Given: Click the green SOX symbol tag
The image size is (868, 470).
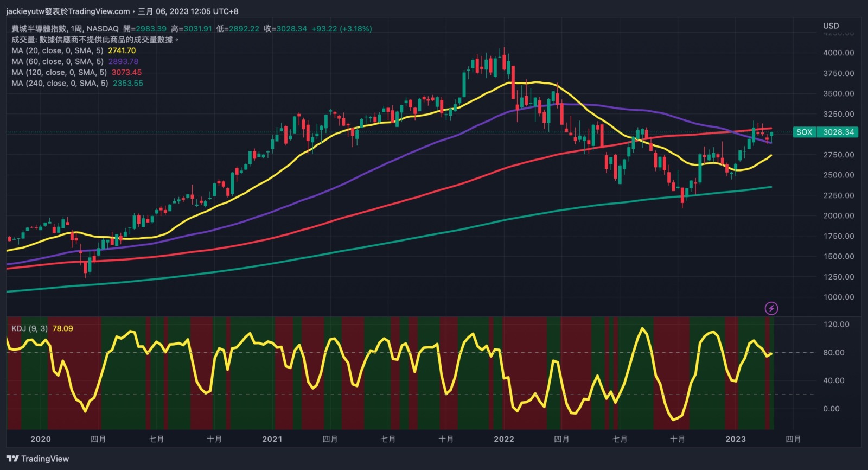Looking at the screenshot, I should (804, 132).
